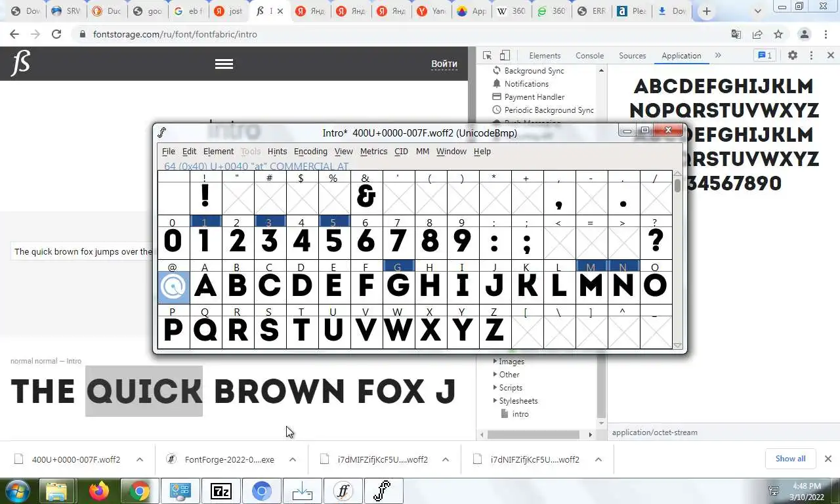Expand the Scripts frame resource folder
Image resolution: width=840 pixels, height=504 pixels.
(495, 388)
